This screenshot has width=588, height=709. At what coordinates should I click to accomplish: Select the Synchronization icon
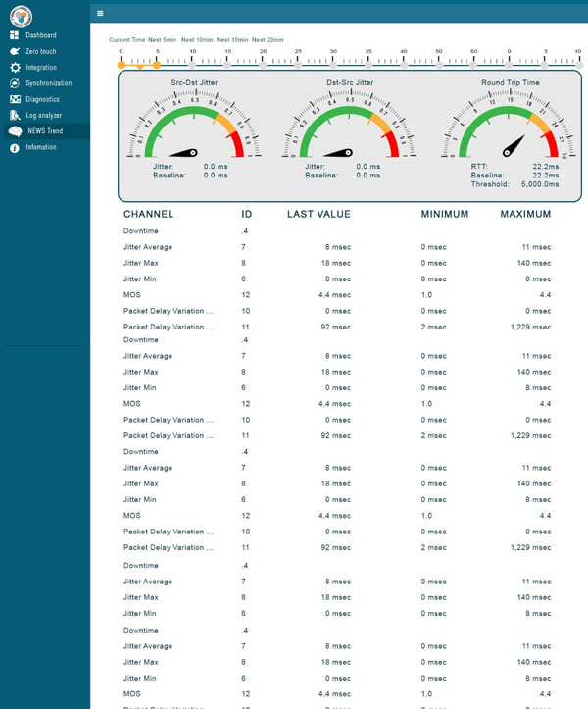pyautogui.click(x=15, y=83)
